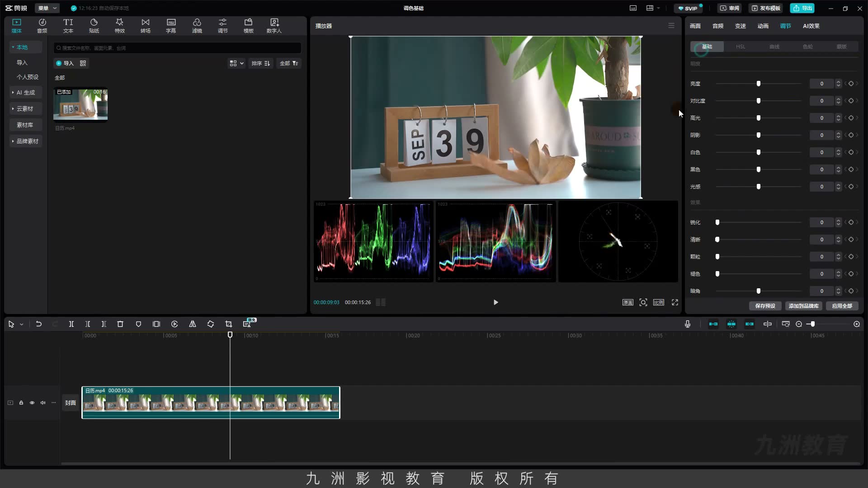
Task: Click the delete trash icon in timeline toolbar
Action: pyautogui.click(x=120, y=324)
